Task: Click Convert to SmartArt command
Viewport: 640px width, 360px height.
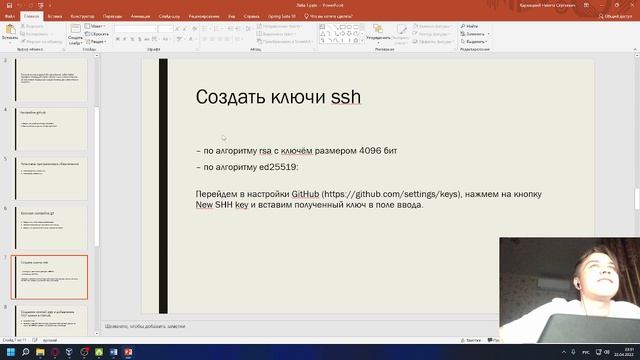Action: 285,42
